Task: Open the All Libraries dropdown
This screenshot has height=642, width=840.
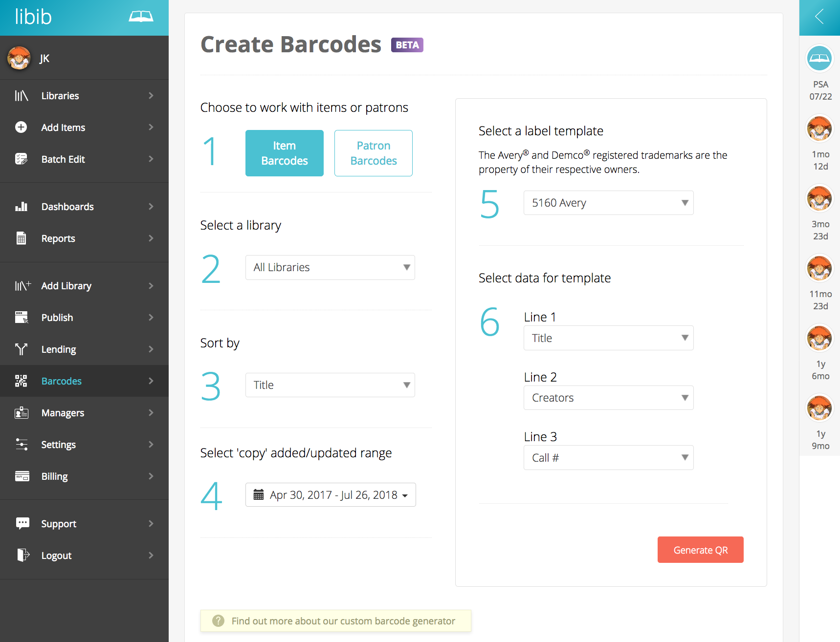Action: 330,267
